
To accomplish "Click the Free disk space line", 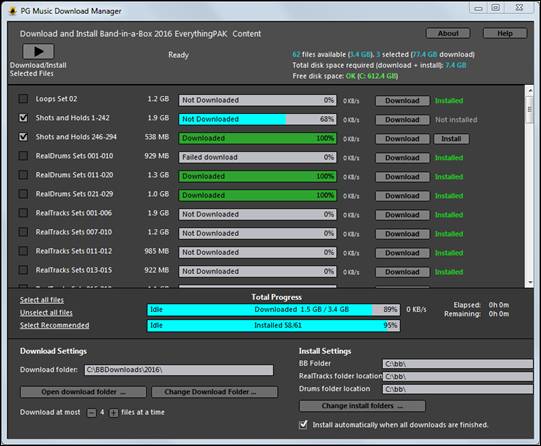I will (345, 76).
